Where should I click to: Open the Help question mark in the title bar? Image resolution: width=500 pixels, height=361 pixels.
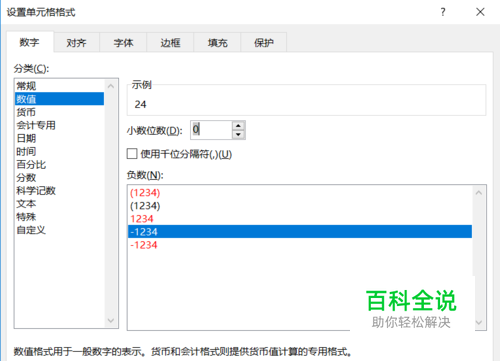(443, 12)
